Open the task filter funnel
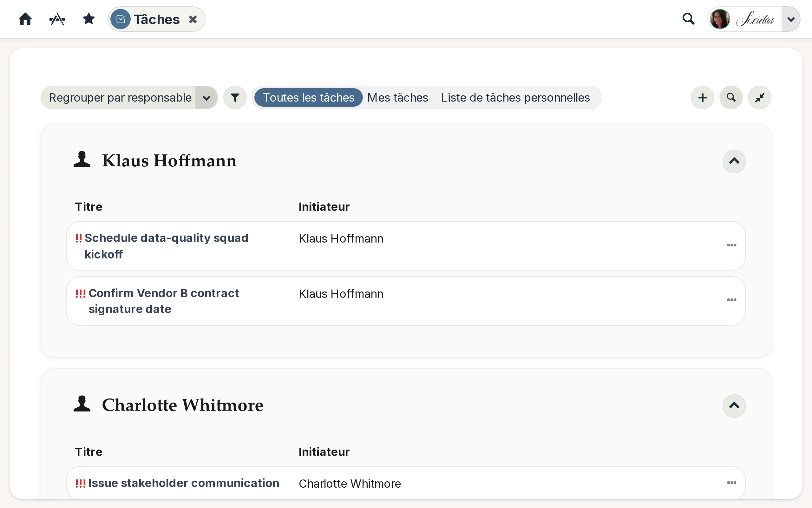The height and width of the screenshot is (508, 812). pos(235,97)
